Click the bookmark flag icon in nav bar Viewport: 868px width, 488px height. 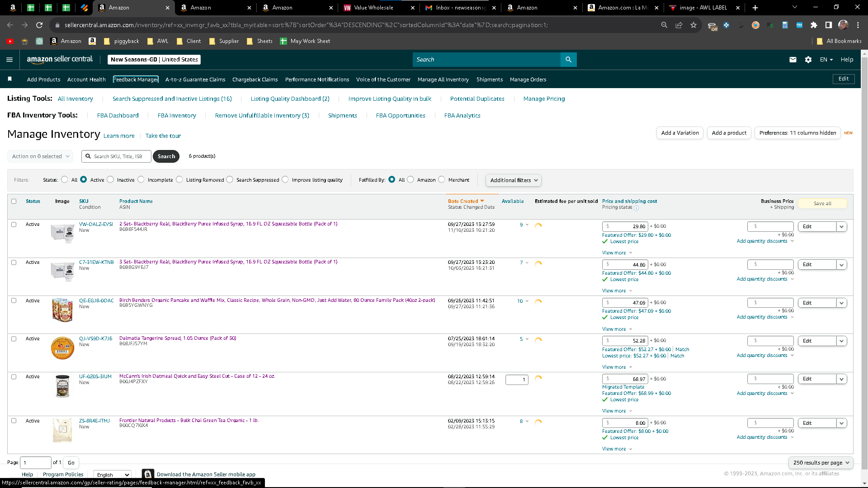pyautogui.click(x=10, y=79)
